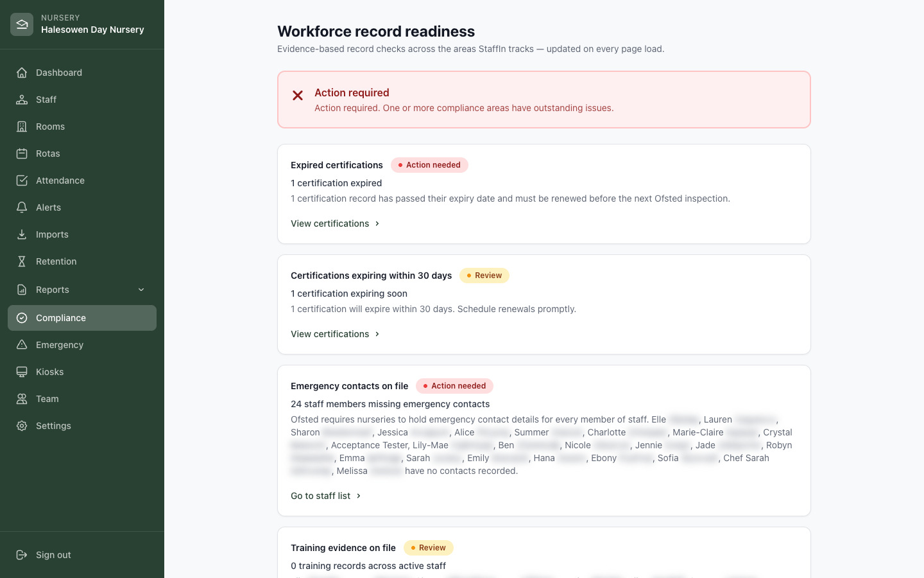Sign out of the nursery account

[82, 555]
